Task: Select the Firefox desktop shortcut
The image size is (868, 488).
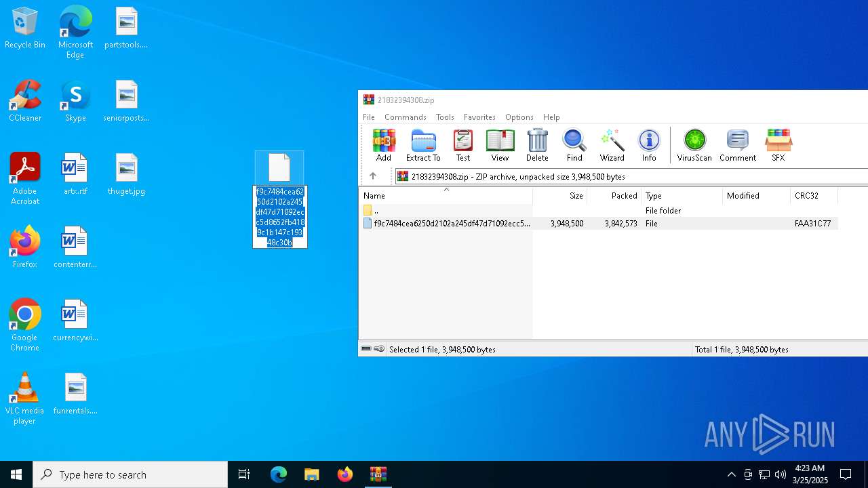Action: click(x=25, y=247)
